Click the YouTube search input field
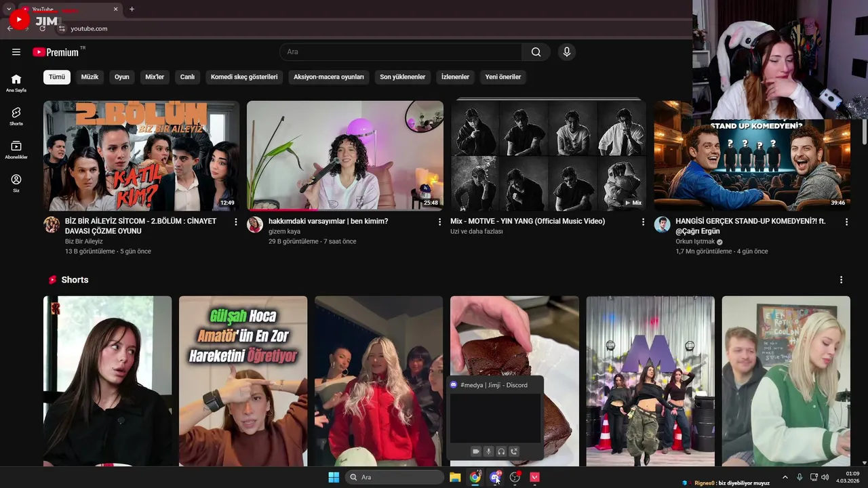Screen dimensions: 868x488 401,52
